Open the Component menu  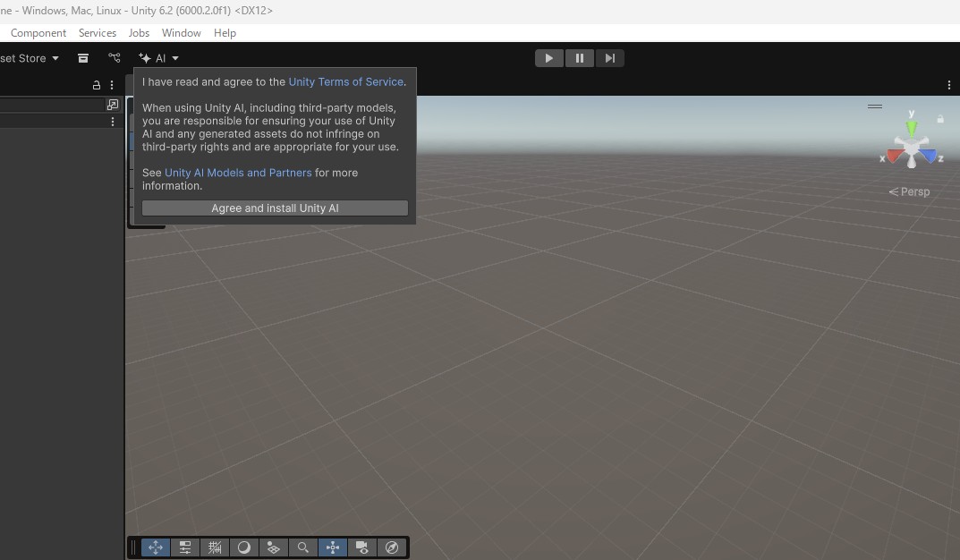(38, 33)
